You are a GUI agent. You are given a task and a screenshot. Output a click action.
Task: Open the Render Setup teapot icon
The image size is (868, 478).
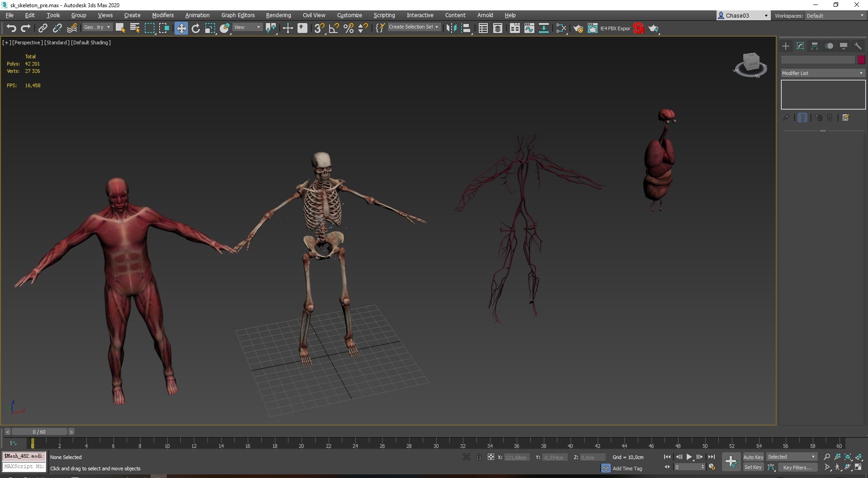(x=578, y=28)
